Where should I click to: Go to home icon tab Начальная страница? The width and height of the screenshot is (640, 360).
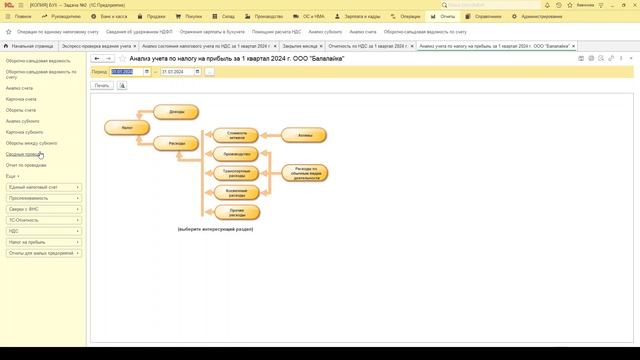28,46
